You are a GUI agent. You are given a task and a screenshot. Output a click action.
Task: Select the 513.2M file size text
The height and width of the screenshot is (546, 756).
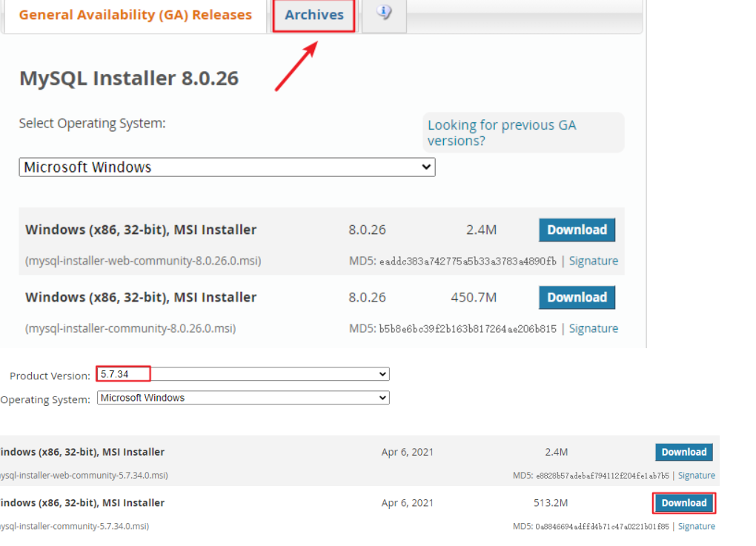click(x=551, y=502)
